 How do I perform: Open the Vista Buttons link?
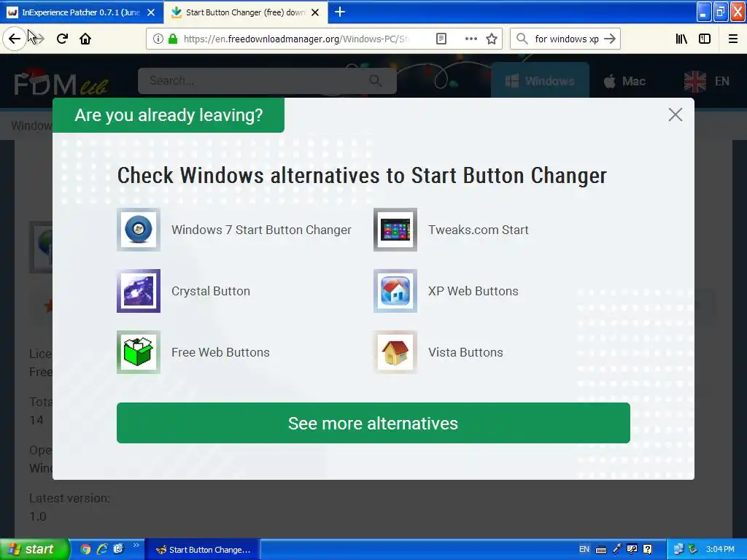[x=465, y=352]
